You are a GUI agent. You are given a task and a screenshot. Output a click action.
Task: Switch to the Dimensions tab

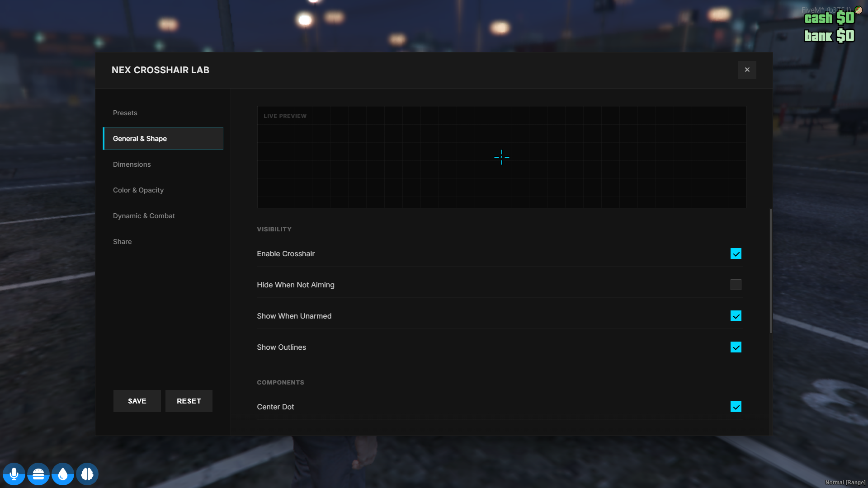(163, 164)
